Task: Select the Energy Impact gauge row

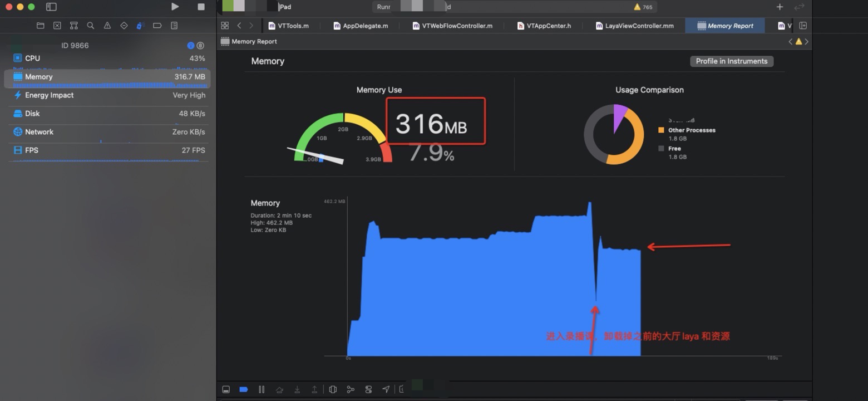Action: click(108, 96)
